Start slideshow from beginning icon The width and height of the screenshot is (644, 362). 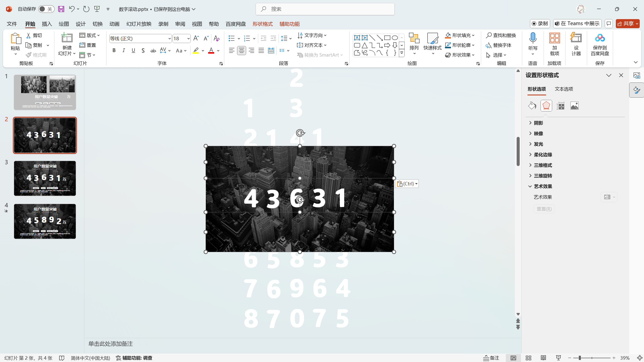pyautogui.click(x=97, y=9)
